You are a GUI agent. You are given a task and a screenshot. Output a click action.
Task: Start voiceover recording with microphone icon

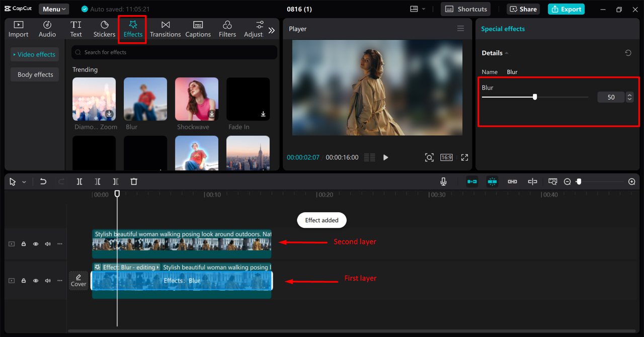coord(443,182)
